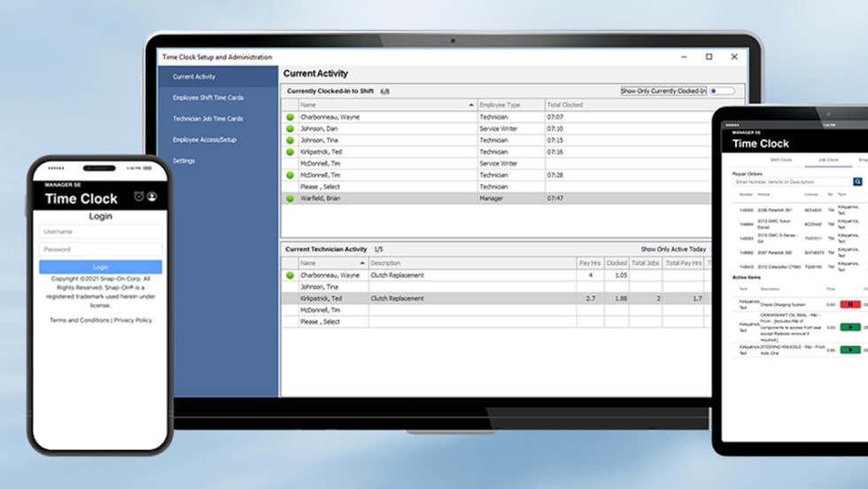Viewport: 868px width, 489px height.
Task: Click the search icon beside Repair Orders field
Action: [x=857, y=182]
